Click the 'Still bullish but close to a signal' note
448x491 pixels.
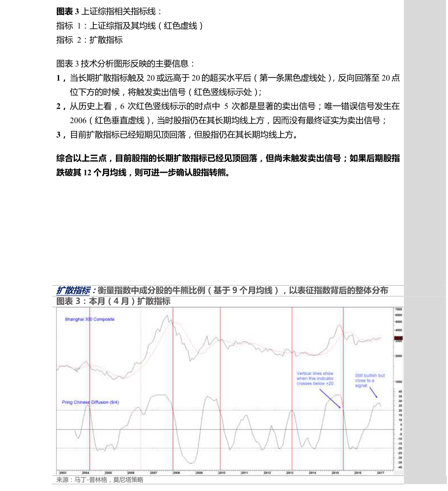pos(370,380)
